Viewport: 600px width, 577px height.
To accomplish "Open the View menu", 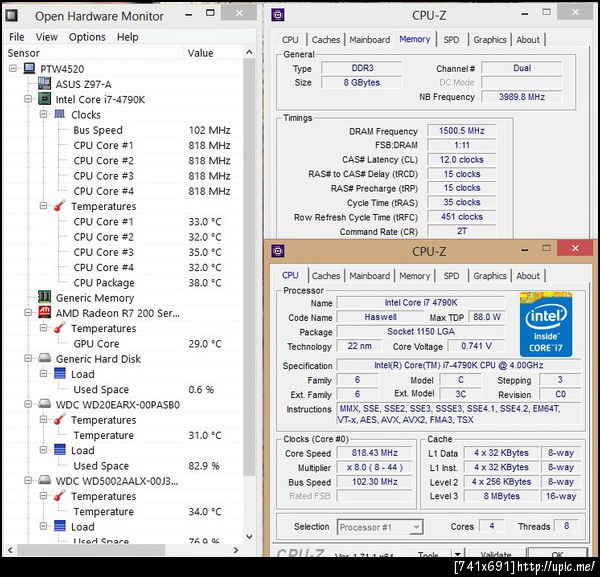I will click(x=46, y=37).
